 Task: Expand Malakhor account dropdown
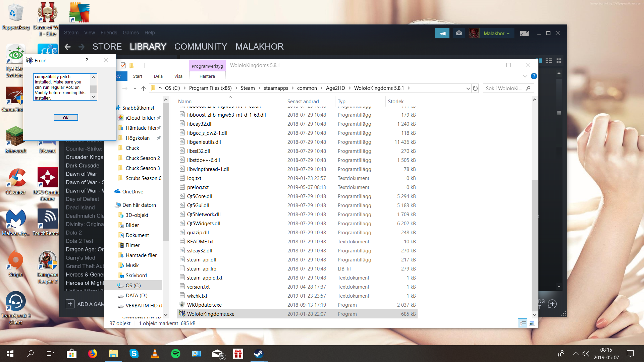(x=508, y=34)
